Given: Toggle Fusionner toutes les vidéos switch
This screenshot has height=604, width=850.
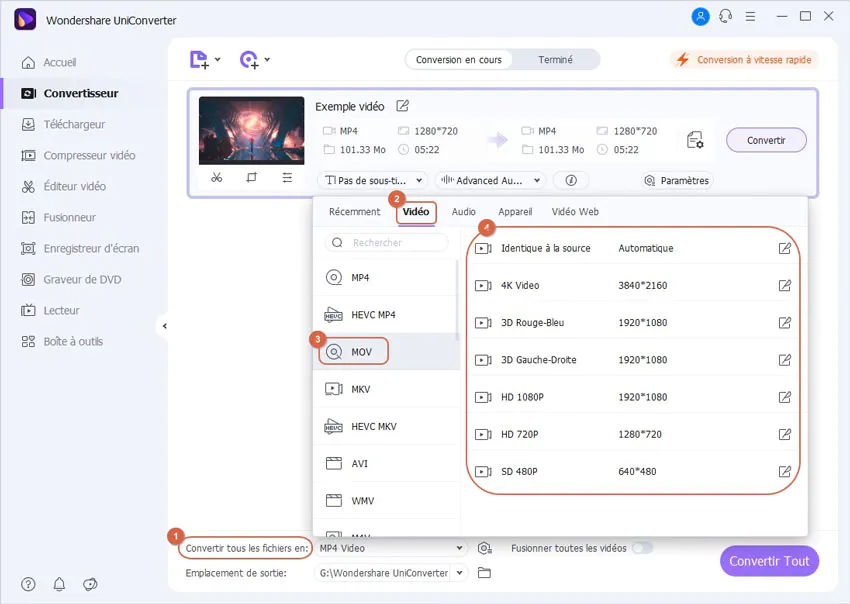Looking at the screenshot, I should point(642,548).
